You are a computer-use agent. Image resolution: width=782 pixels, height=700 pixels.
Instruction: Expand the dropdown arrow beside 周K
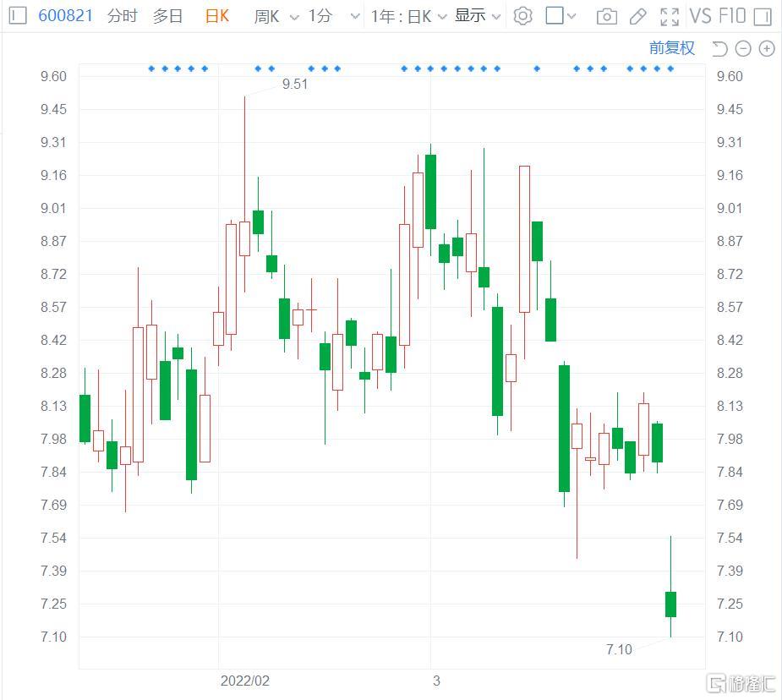click(x=294, y=18)
